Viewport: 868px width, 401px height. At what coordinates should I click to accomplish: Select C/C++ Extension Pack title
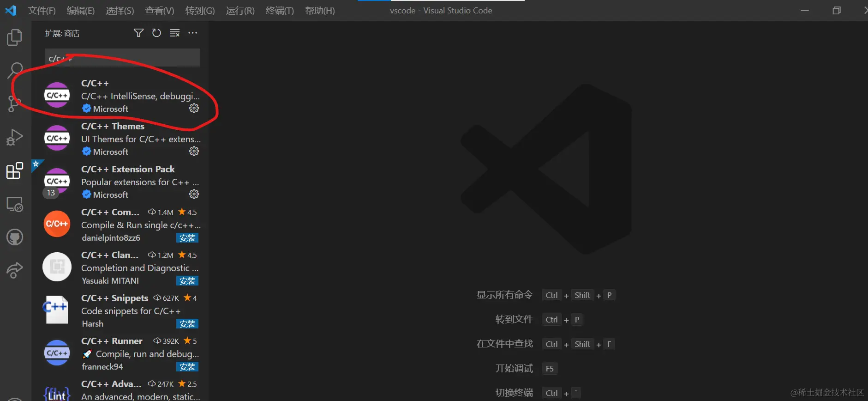pyautogui.click(x=128, y=169)
